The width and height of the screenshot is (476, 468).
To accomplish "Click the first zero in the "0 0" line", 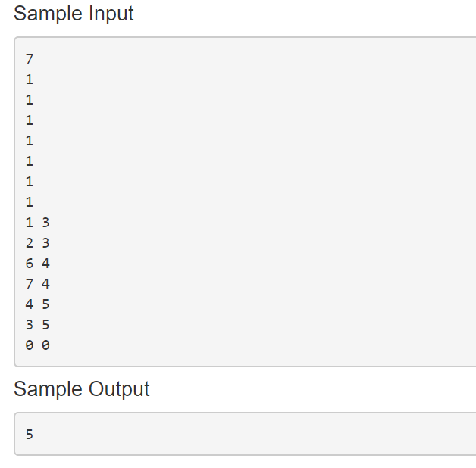I will 30,345.
